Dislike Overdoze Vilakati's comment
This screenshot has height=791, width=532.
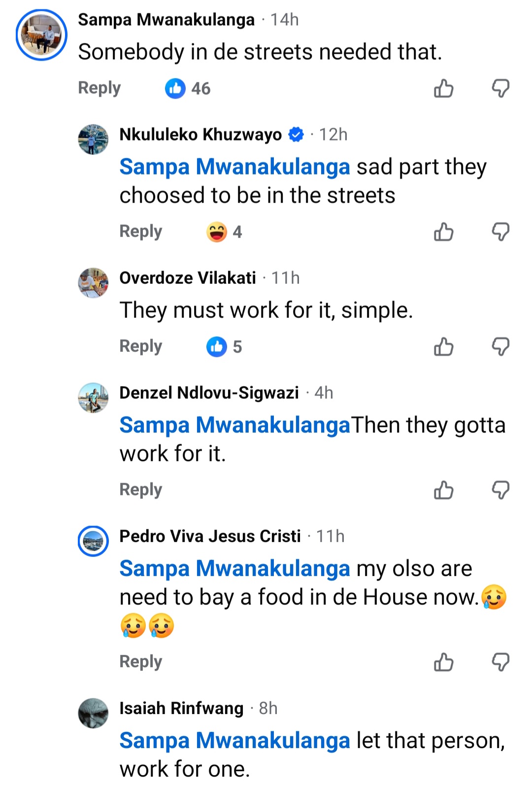pos(500,346)
